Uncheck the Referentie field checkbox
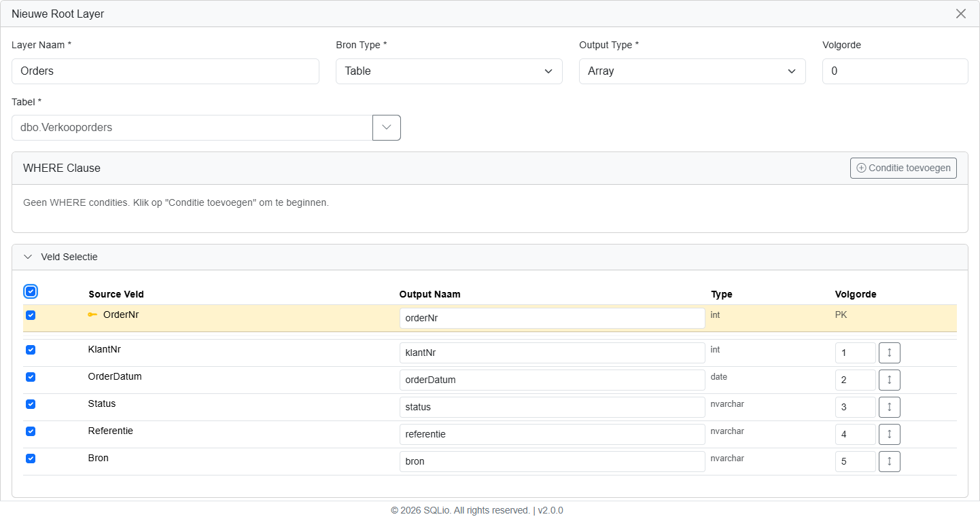This screenshot has height=521, width=980. [x=31, y=431]
